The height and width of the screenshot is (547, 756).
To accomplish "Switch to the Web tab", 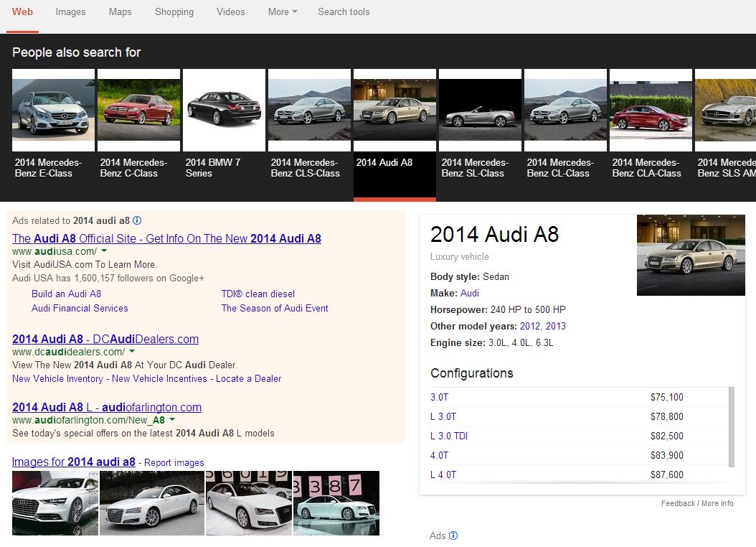I will [22, 11].
